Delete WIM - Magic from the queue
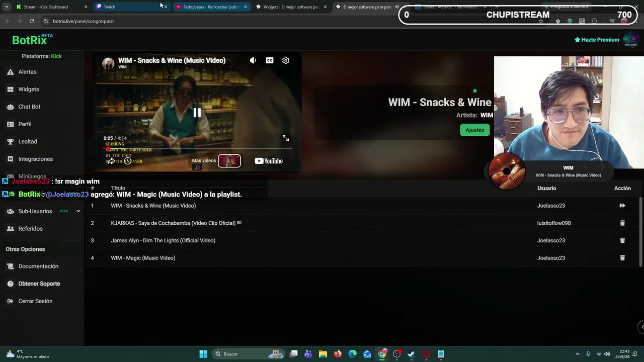Viewport: 644px width, 362px height. (622, 258)
